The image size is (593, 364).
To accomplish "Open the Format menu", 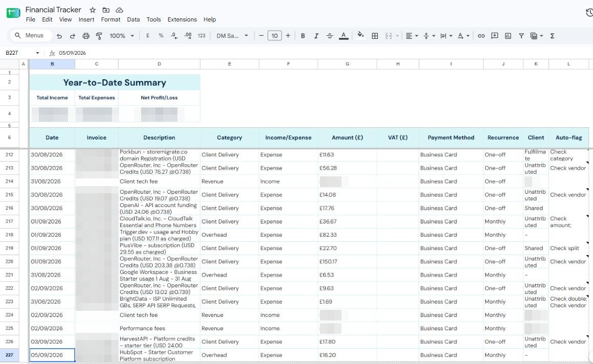I will coord(110,19).
